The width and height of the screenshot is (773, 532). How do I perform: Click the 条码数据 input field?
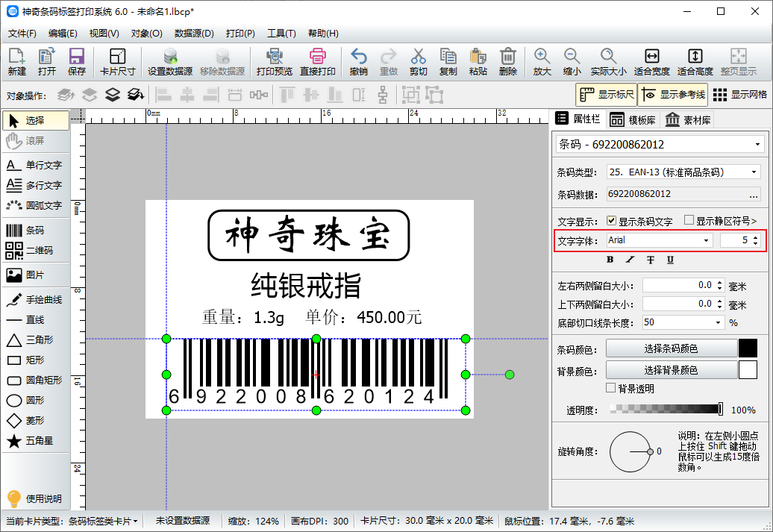click(676, 194)
